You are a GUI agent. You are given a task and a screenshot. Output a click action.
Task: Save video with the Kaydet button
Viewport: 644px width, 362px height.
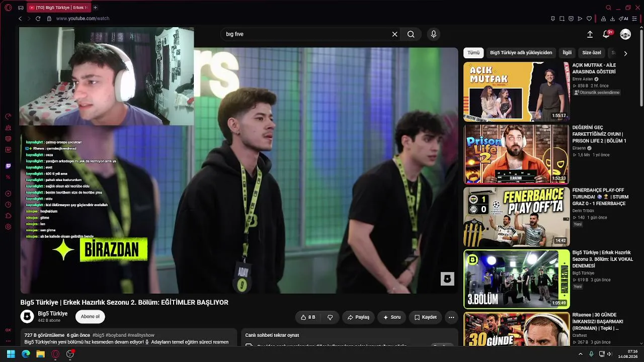(x=425, y=317)
